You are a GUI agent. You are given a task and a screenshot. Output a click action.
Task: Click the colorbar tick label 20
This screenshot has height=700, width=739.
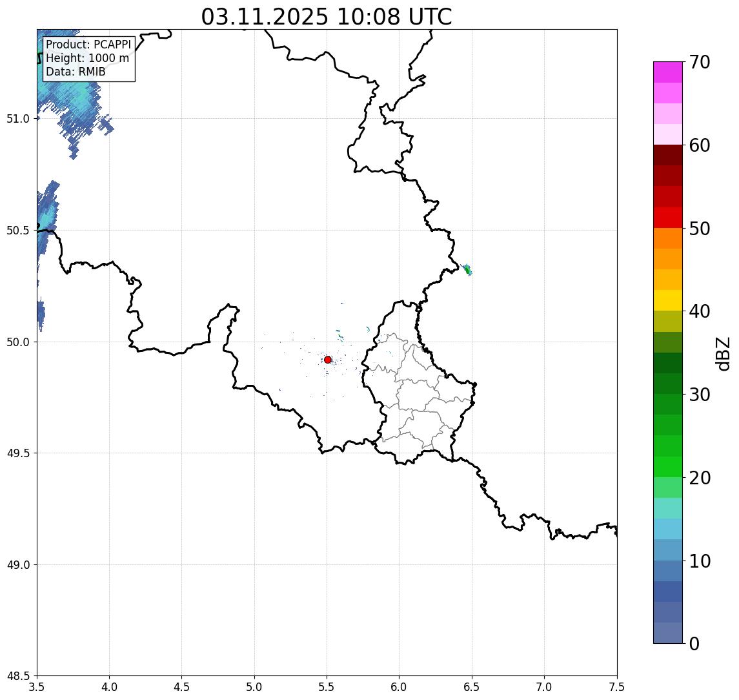coord(700,478)
